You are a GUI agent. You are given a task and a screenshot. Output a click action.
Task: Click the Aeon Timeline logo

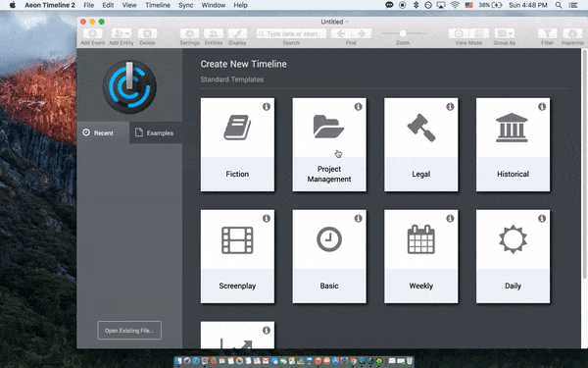pyautogui.click(x=129, y=87)
